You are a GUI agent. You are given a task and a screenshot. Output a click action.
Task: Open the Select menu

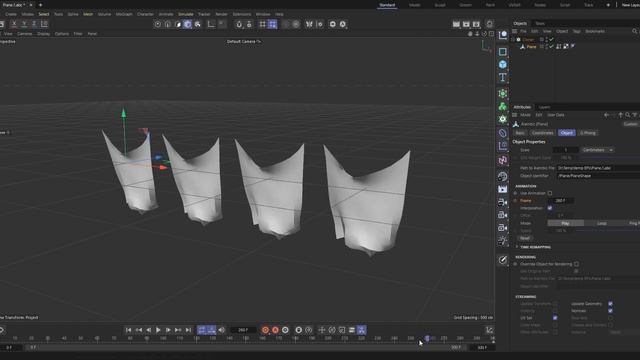coord(44,14)
